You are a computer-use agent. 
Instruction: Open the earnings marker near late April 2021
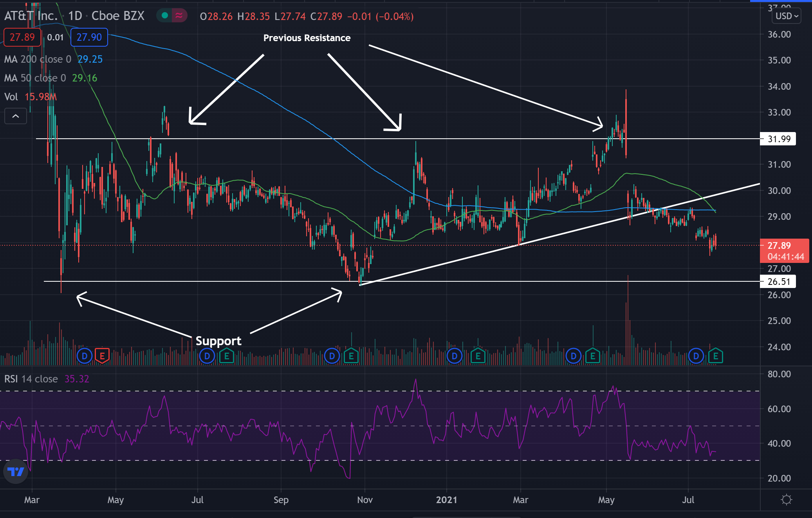coord(593,356)
